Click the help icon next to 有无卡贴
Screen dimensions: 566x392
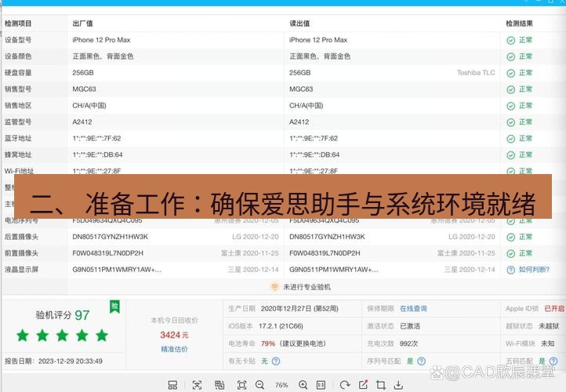coord(276,361)
